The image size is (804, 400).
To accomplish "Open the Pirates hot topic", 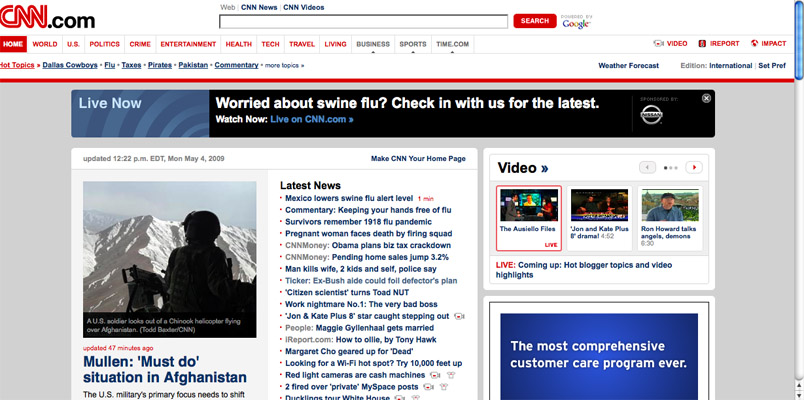I will click(x=160, y=65).
